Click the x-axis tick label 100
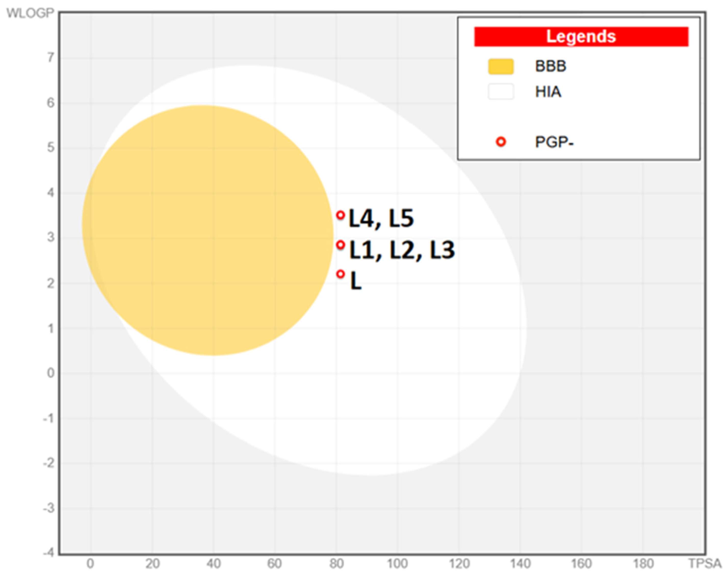 point(397,563)
